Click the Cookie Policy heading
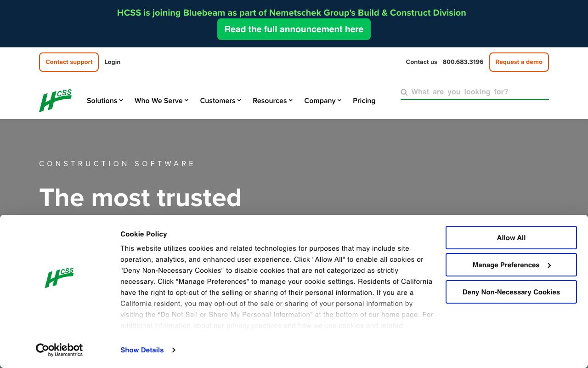 point(144,234)
